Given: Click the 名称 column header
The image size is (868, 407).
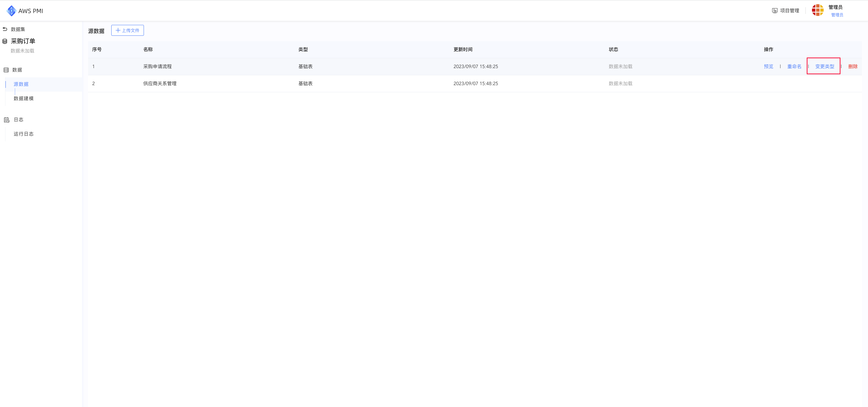Looking at the screenshot, I should 148,49.
